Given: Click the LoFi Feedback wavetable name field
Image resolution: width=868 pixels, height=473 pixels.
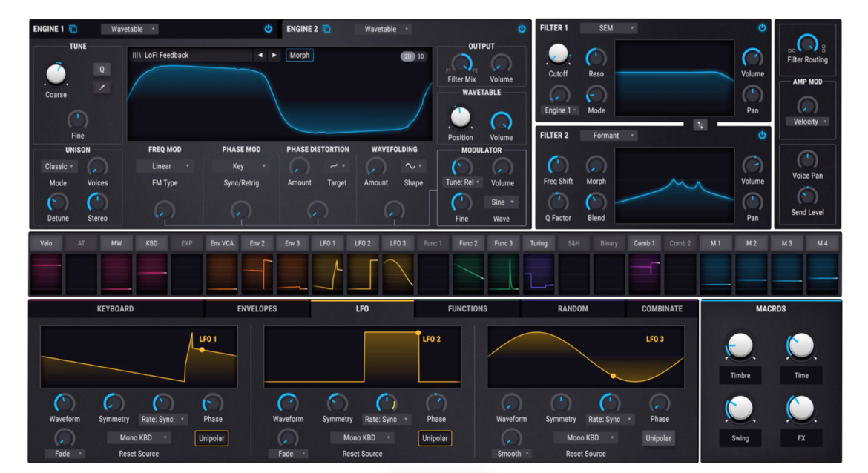Looking at the screenshot, I should [x=191, y=56].
